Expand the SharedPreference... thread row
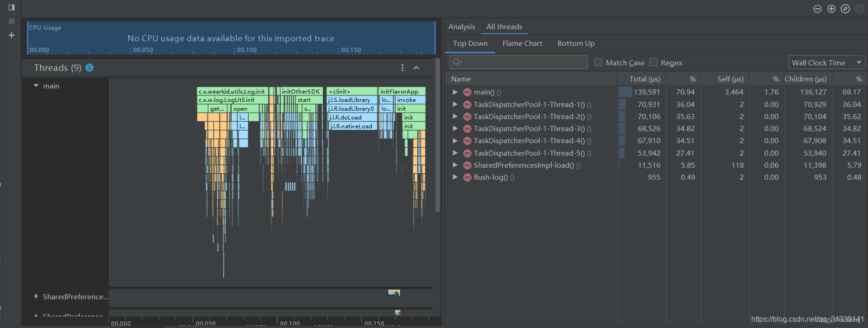Viewport: 868px width, 328px height. [36, 296]
